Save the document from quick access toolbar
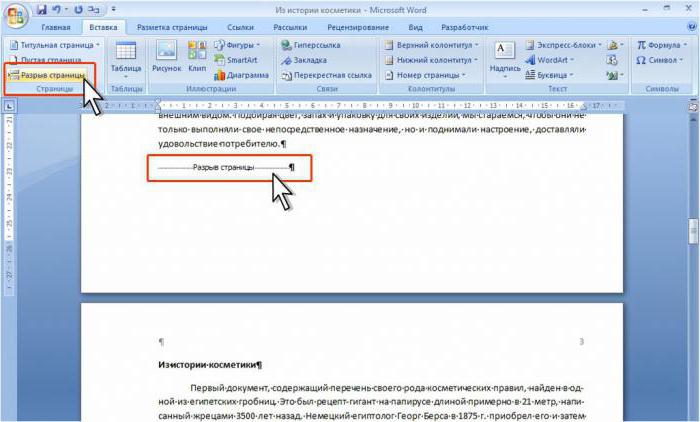Image resolution: width=700 pixels, height=422 pixels. 42,9
